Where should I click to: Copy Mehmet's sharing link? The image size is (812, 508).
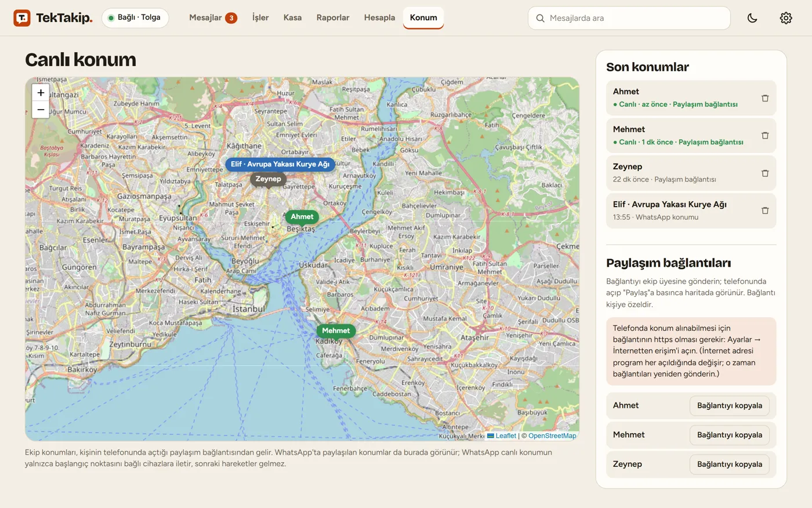(730, 435)
